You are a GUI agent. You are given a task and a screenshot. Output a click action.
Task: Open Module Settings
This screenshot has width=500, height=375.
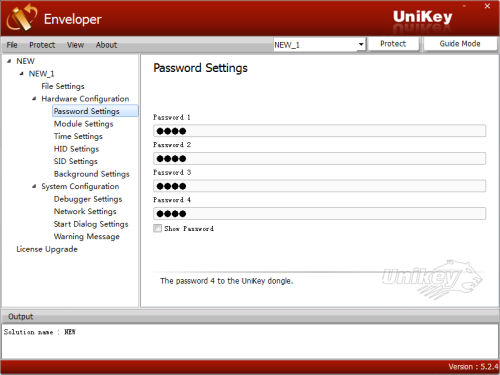(x=83, y=124)
